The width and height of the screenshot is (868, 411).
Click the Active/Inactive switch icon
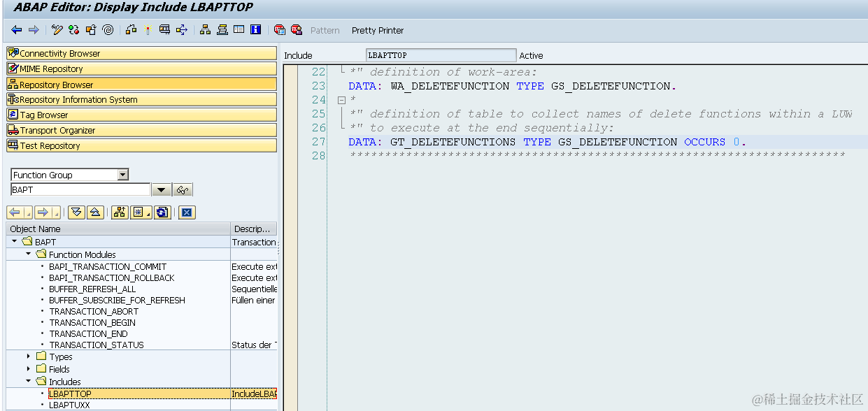point(74,30)
